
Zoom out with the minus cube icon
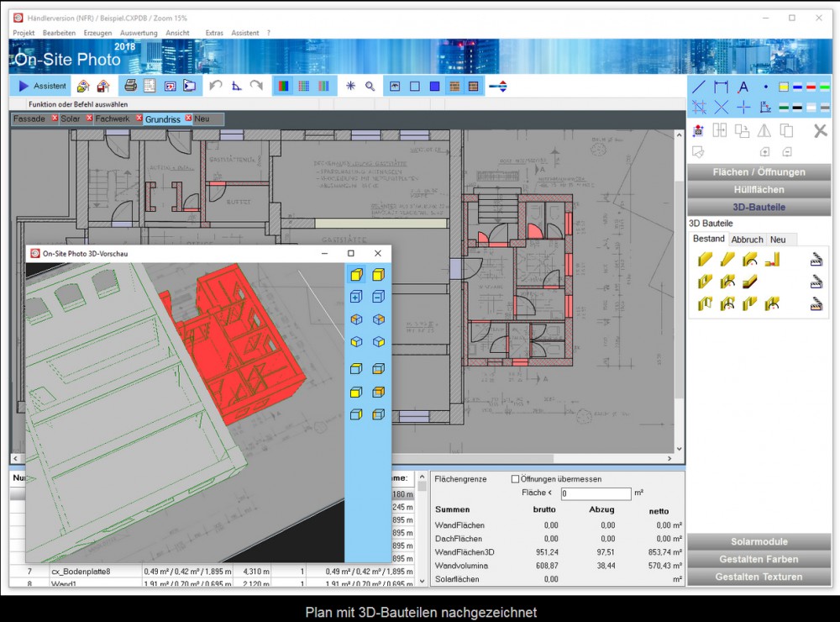[378, 297]
